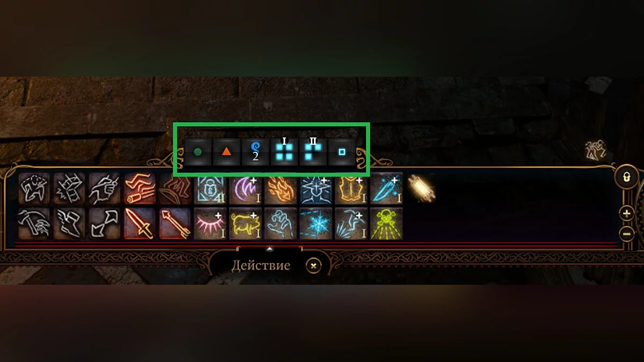Select the single blue square resource filter
Screen dimensions: 644x362
click(x=341, y=152)
